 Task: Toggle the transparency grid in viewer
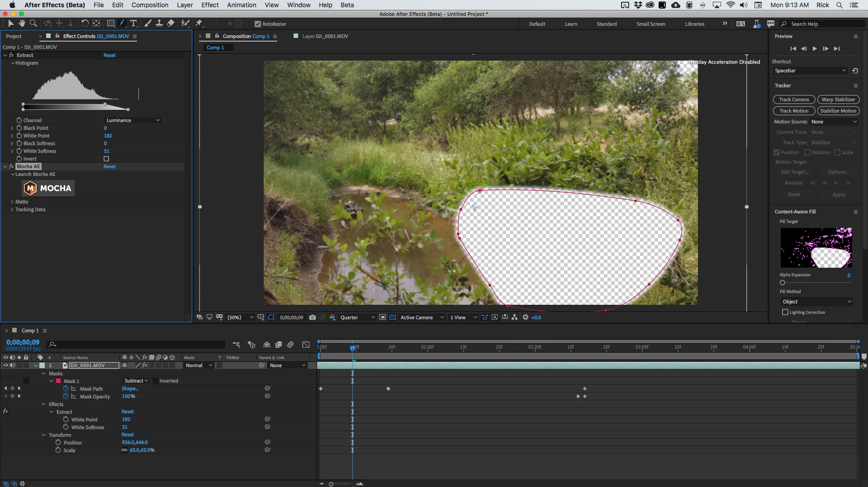tap(393, 317)
